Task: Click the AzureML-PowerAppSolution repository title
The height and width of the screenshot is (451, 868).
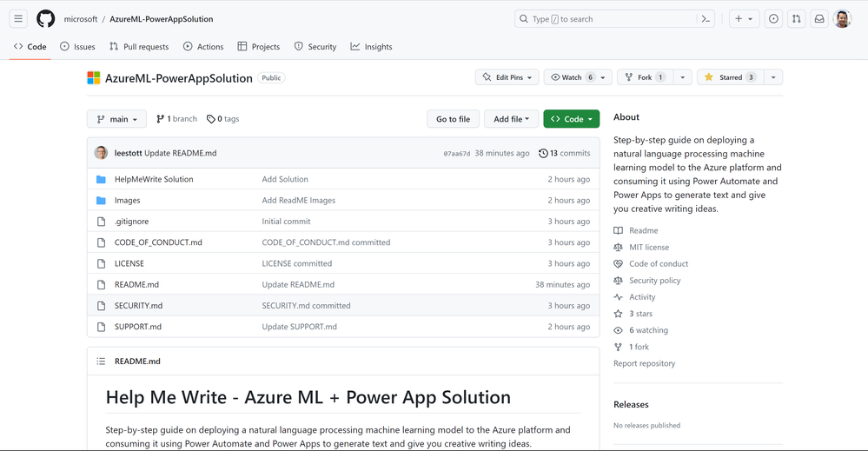Action: point(179,78)
